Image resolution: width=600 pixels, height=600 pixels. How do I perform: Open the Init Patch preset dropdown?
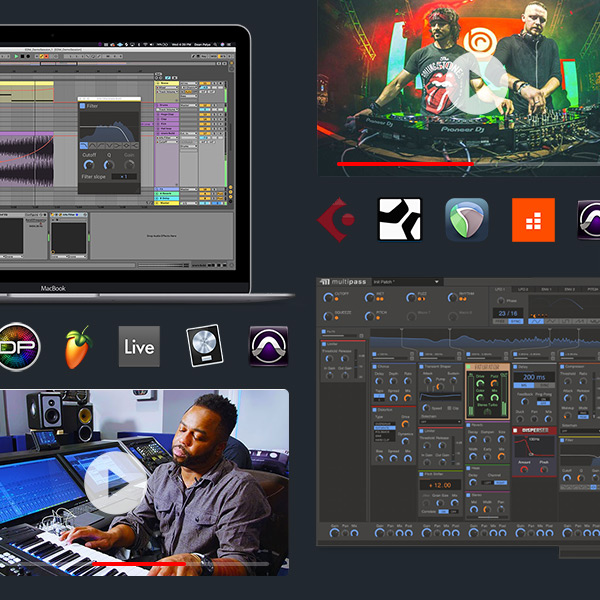(405, 282)
